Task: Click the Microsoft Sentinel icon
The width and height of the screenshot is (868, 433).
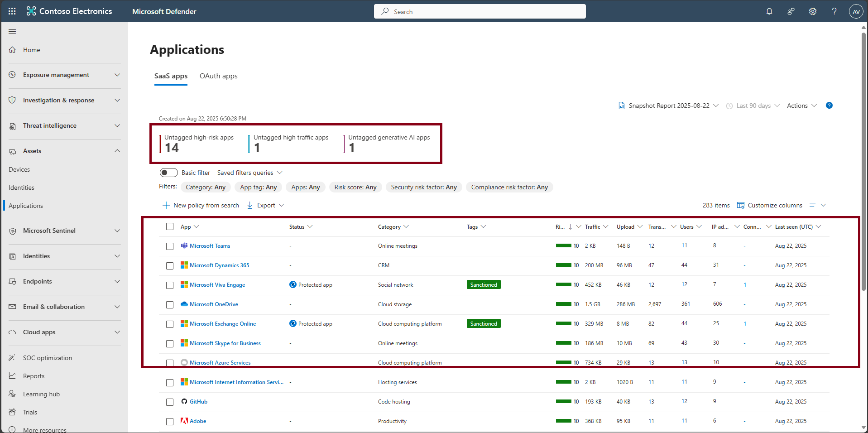Action: (12, 231)
